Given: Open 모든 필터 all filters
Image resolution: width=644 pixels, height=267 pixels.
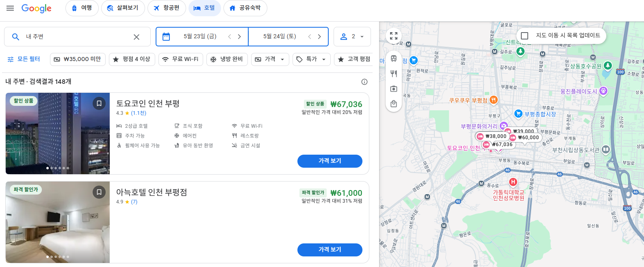Looking at the screenshot, I should 24,59.
